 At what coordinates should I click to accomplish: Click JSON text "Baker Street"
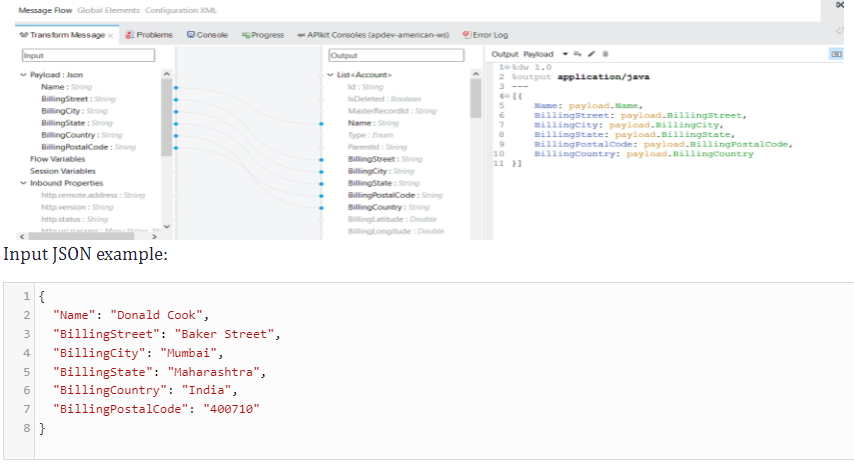tap(224, 334)
